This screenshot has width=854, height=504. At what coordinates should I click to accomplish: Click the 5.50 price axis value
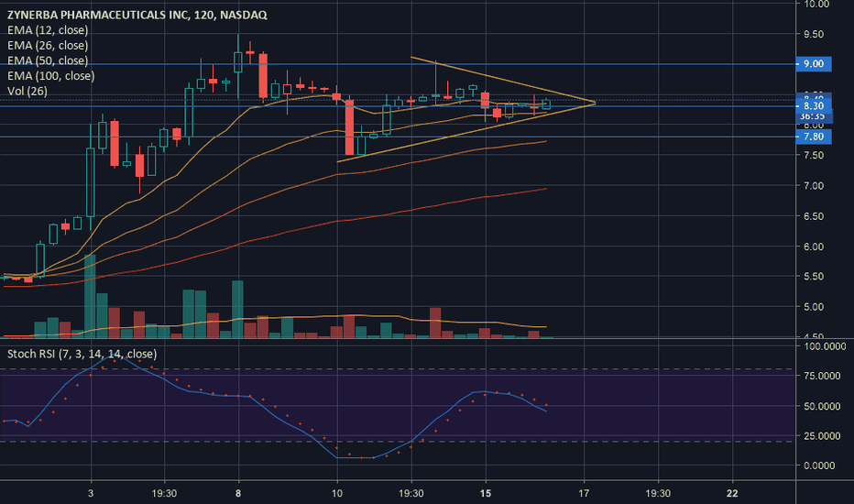point(814,276)
